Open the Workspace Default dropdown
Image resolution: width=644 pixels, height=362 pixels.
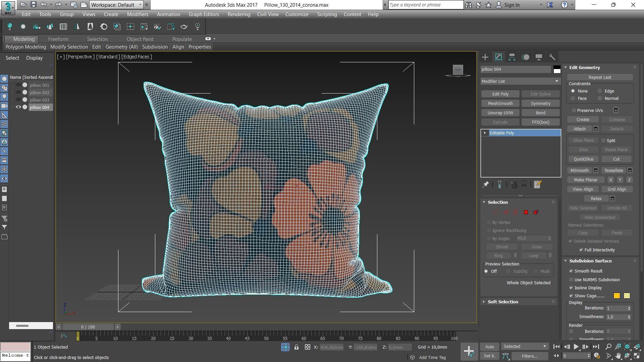[x=116, y=5]
